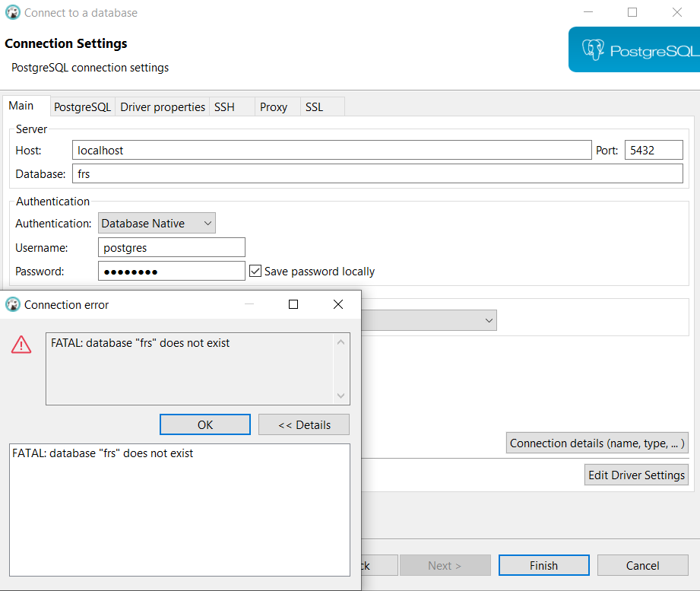Image resolution: width=700 pixels, height=591 pixels.
Task: Click the warning triangle in error dialog
Action: coord(20,345)
